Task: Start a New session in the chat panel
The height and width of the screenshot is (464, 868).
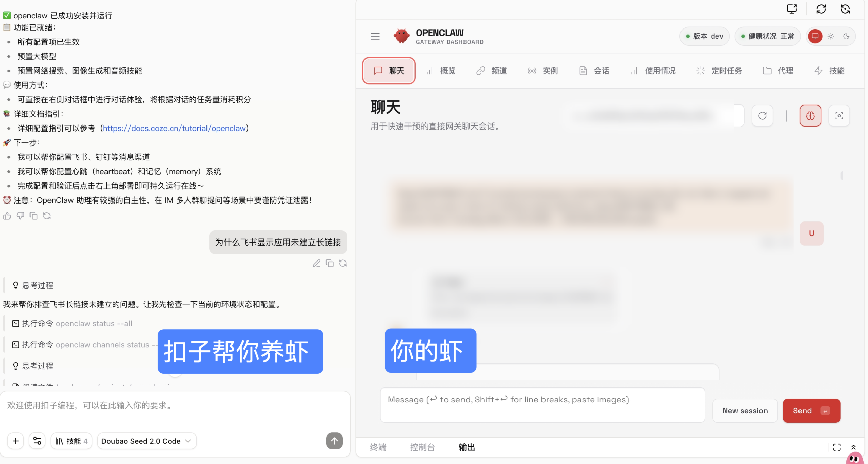Action: pos(745,410)
